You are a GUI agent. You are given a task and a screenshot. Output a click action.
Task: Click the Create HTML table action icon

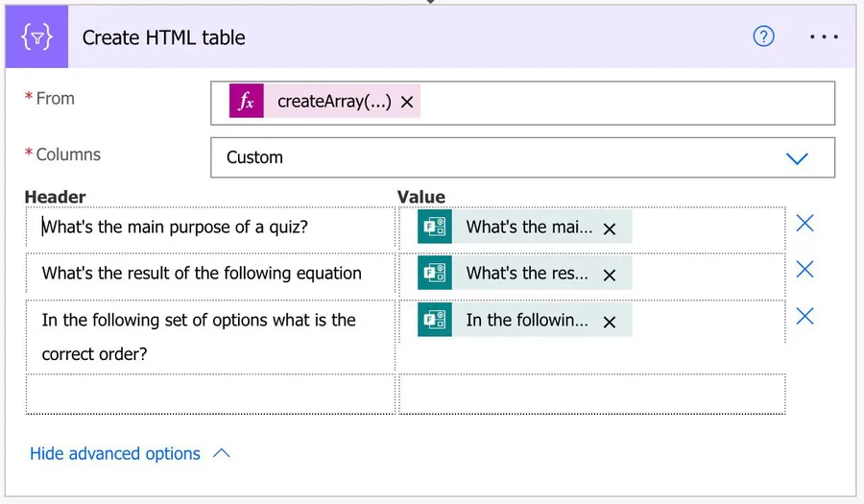pos(36,37)
